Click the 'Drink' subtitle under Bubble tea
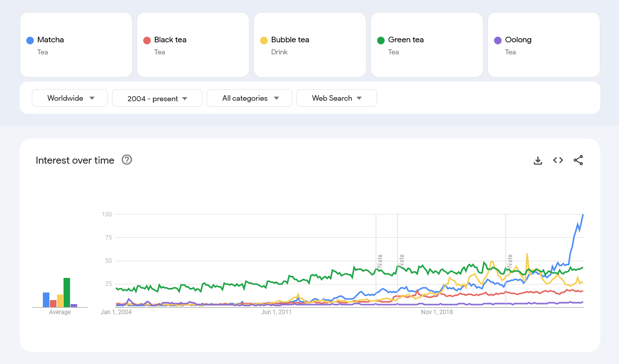 (x=279, y=52)
